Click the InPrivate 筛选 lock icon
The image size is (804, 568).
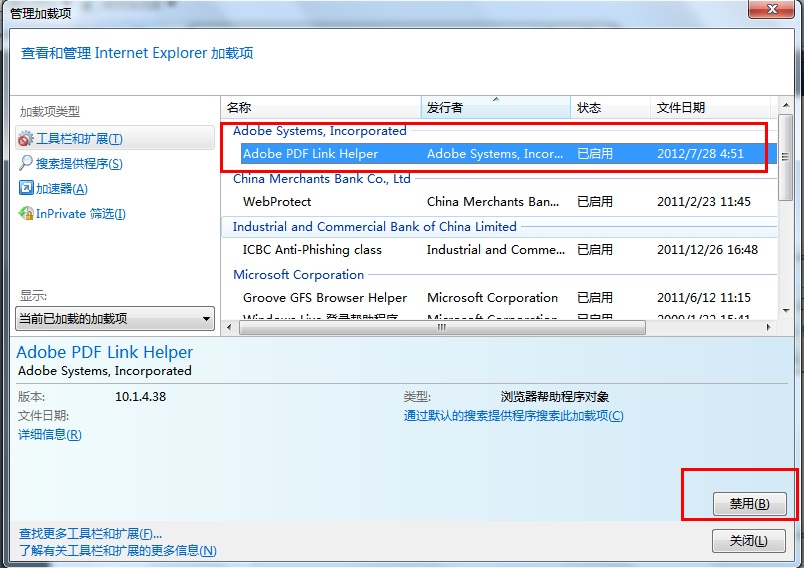pyautogui.click(x=26, y=213)
